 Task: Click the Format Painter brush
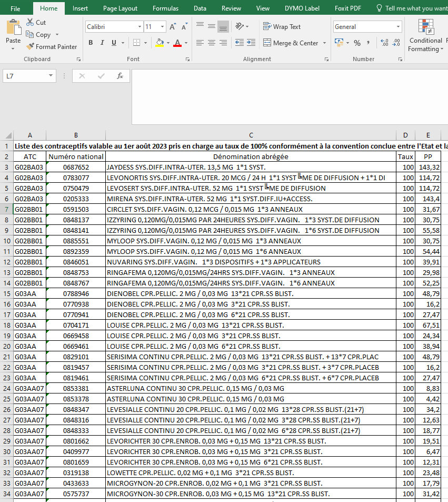click(31, 47)
